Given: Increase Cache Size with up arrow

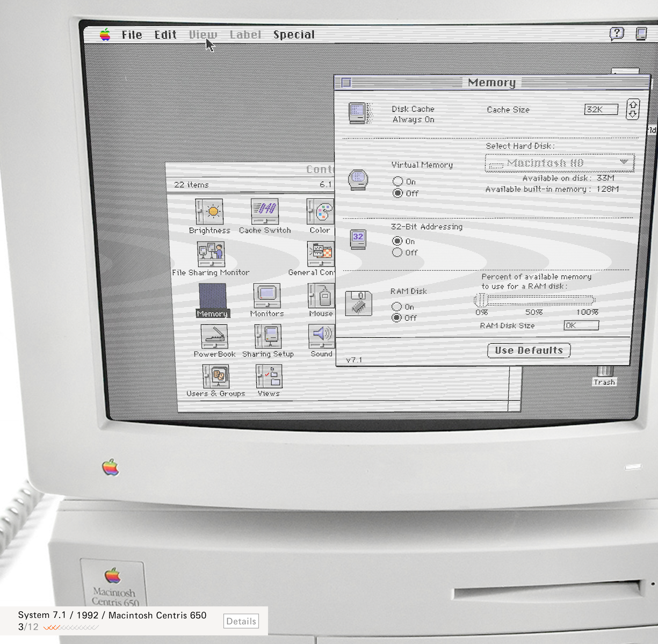Looking at the screenshot, I should coord(633,105).
